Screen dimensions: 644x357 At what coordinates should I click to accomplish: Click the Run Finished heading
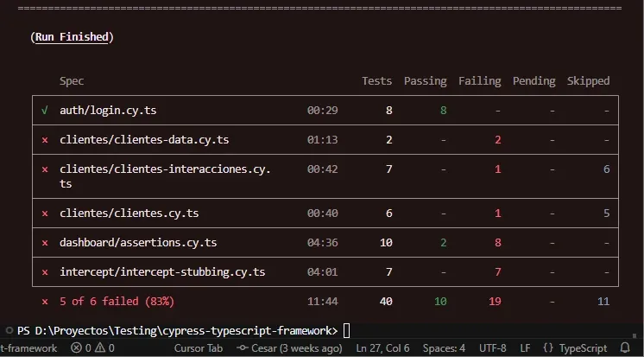click(72, 37)
